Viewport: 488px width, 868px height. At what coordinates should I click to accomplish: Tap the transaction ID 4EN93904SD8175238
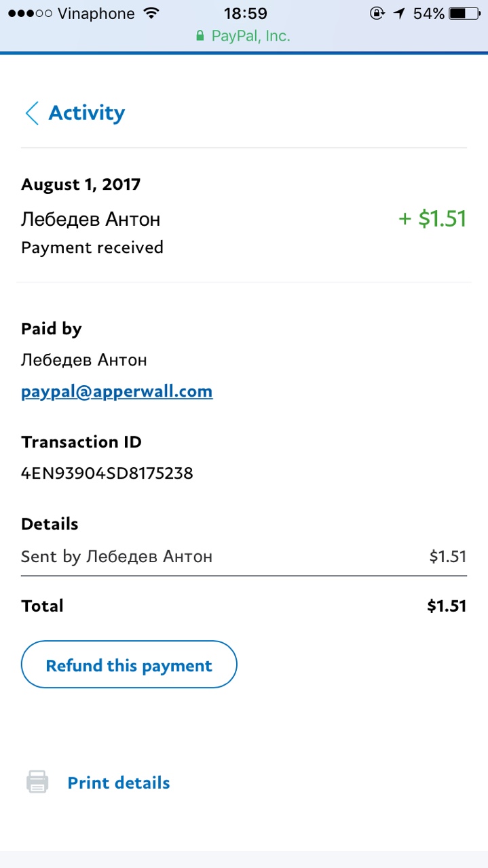pyautogui.click(x=107, y=473)
